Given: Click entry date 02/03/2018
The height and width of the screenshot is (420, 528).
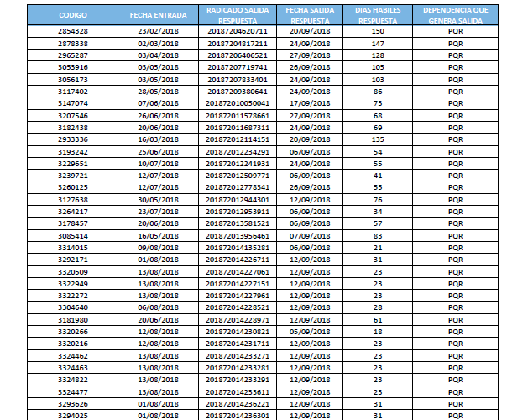Looking at the screenshot, I should [x=159, y=44].
